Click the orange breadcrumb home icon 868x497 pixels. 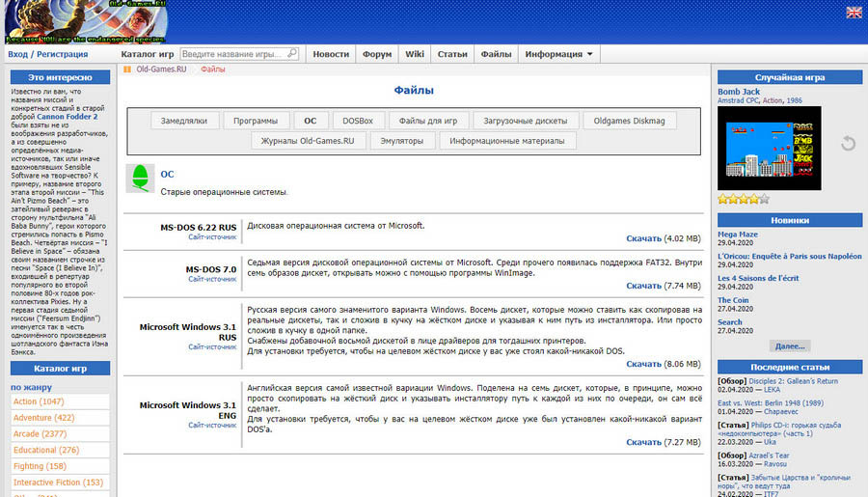click(x=127, y=69)
